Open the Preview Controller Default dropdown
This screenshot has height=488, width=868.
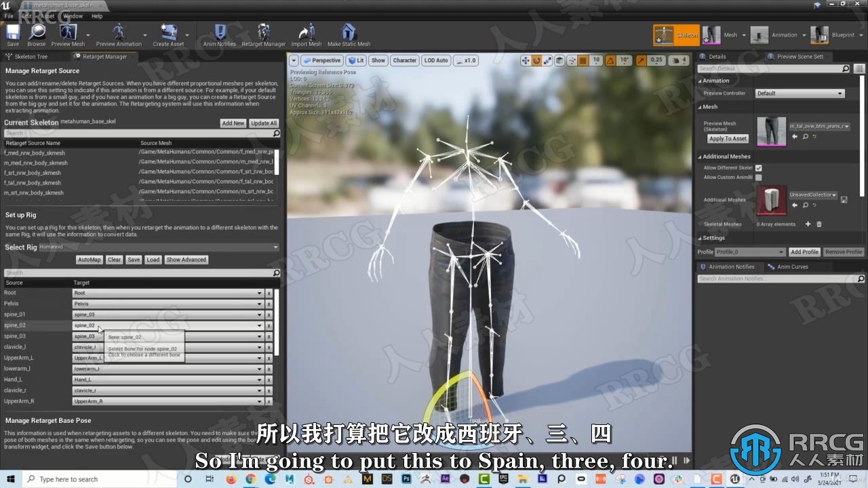coord(800,94)
